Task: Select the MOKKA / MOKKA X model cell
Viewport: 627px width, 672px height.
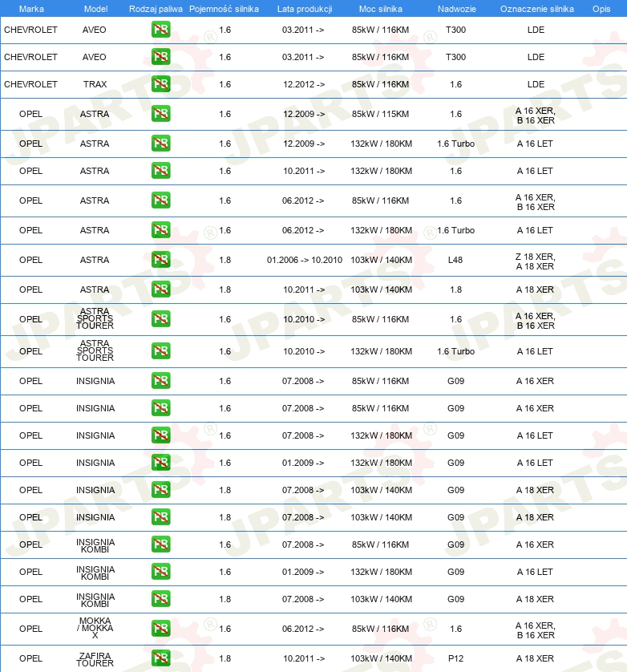Action: pos(95,628)
